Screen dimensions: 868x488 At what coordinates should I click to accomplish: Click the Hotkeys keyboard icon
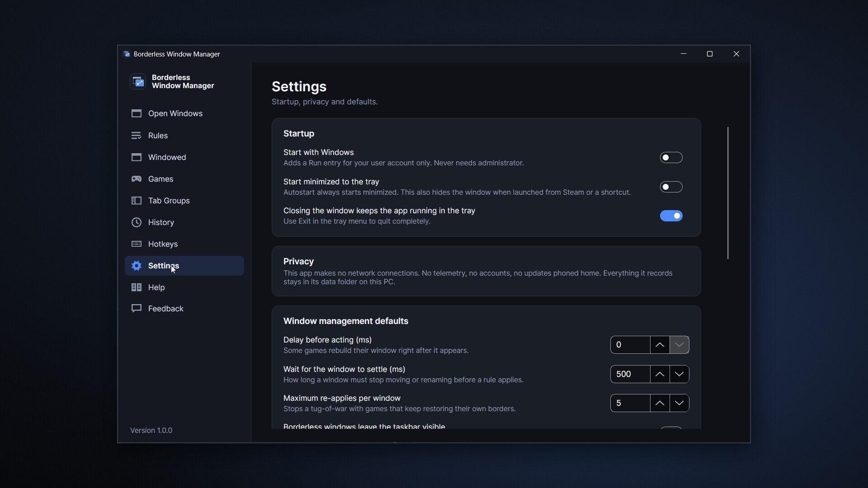pos(137,244)
